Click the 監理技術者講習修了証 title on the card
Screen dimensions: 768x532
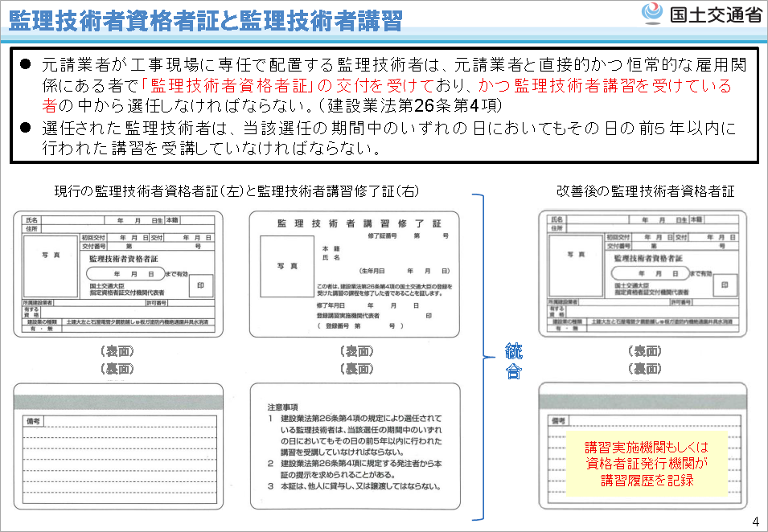[x=359, y=223]
